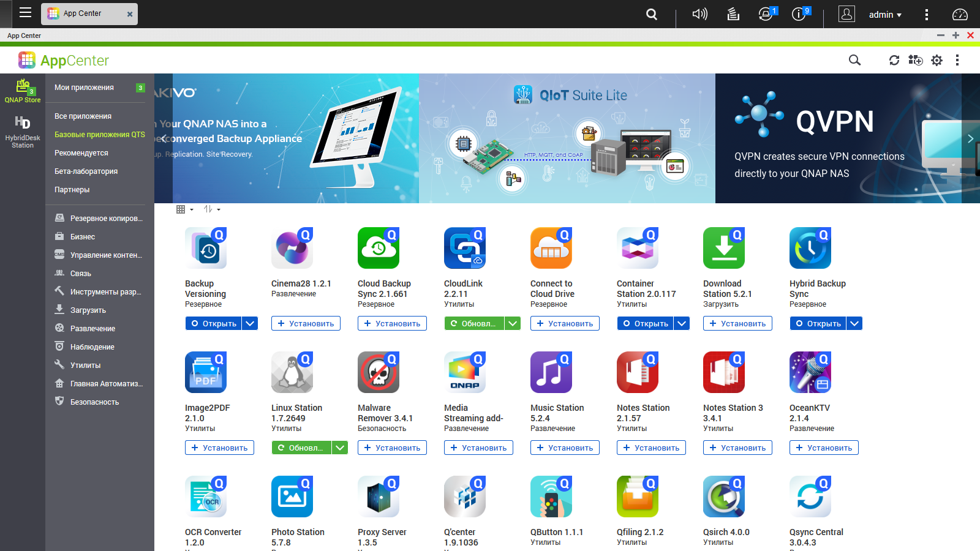The width and height of the screenshot is (980, 551).
Task: Open the Cloud Backup Sync icon
Action: click(379, 248)
